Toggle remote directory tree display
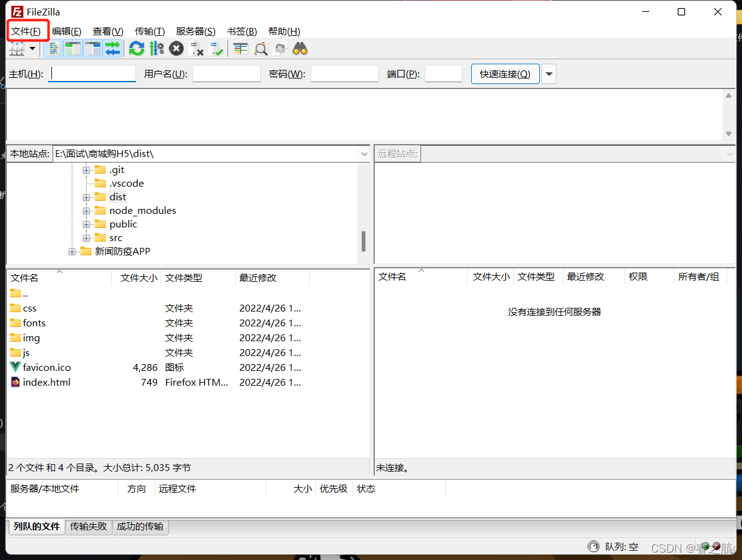This screenshot has height=560, width=742. (93, 49)
